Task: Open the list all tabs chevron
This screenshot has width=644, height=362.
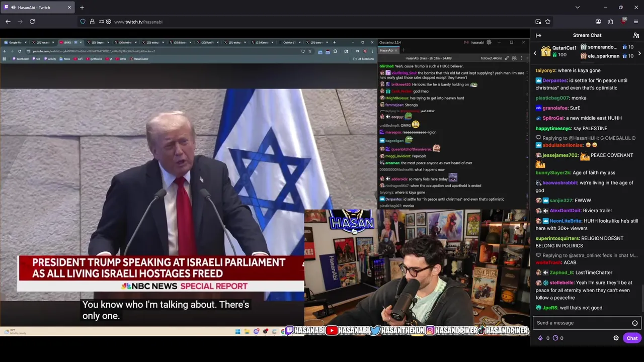Action: pyautogui.click(x=577, y=8)
